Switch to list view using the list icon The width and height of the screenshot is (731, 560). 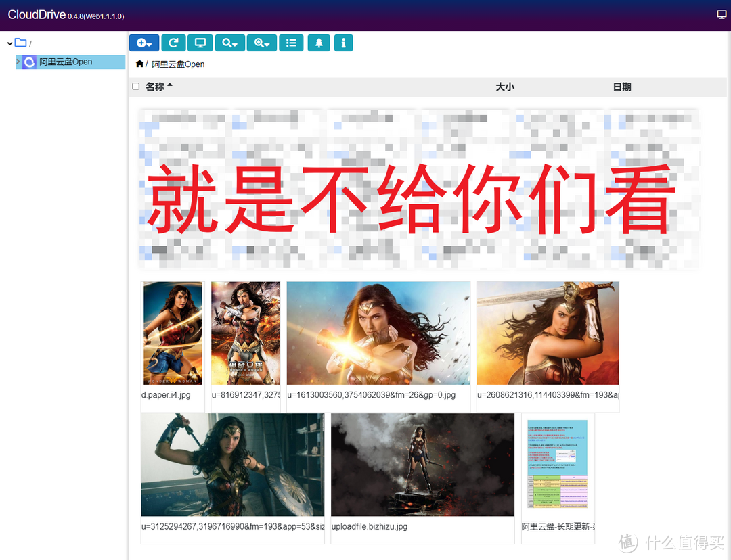pos(291,43)
